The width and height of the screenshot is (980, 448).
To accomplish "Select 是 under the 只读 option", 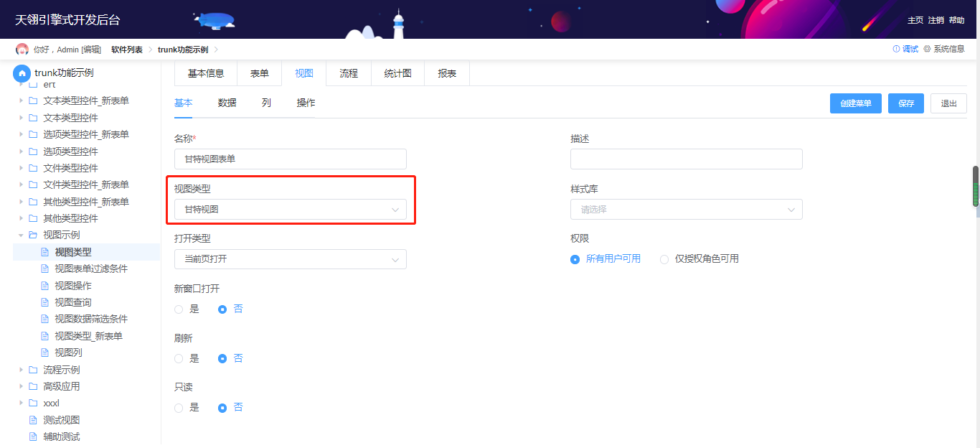I will click(179, 408).
